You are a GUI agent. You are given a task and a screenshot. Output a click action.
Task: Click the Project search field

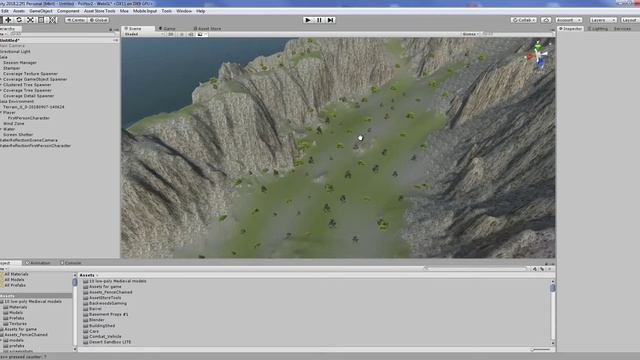click(x=476, y=269)
